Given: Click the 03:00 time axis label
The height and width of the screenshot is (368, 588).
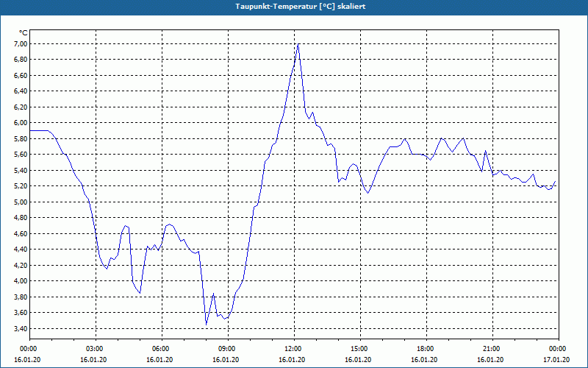Looking at the screenshot, I should (x=96, y=348).
